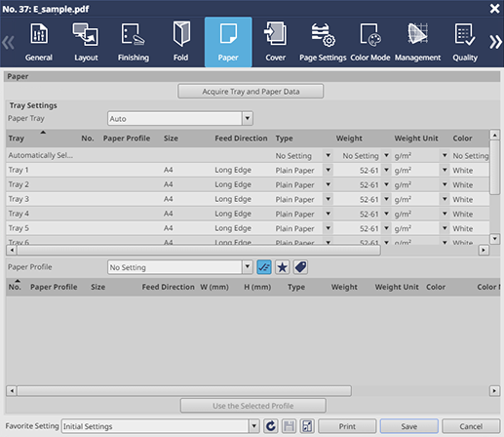This screenshot has width=504, height=437.
Task: Click the star favorites filter icon
Action: pyautogui.click(x=282, y=267)
